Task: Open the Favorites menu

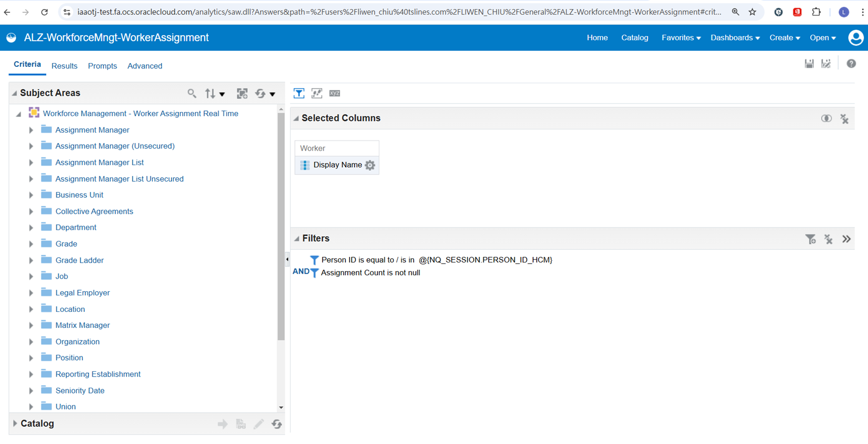Action: (681, 38)
